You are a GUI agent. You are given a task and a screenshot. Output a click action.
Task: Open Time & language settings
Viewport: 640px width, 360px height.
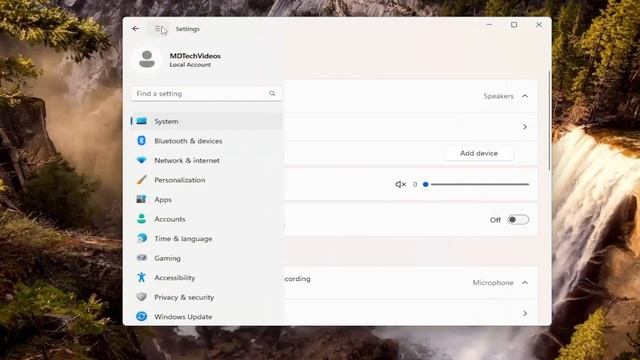(207, 238)
